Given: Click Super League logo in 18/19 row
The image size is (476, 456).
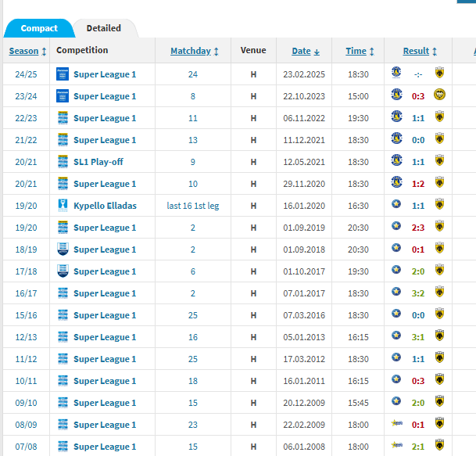Looking at the screenshot, I should [63, 250].
